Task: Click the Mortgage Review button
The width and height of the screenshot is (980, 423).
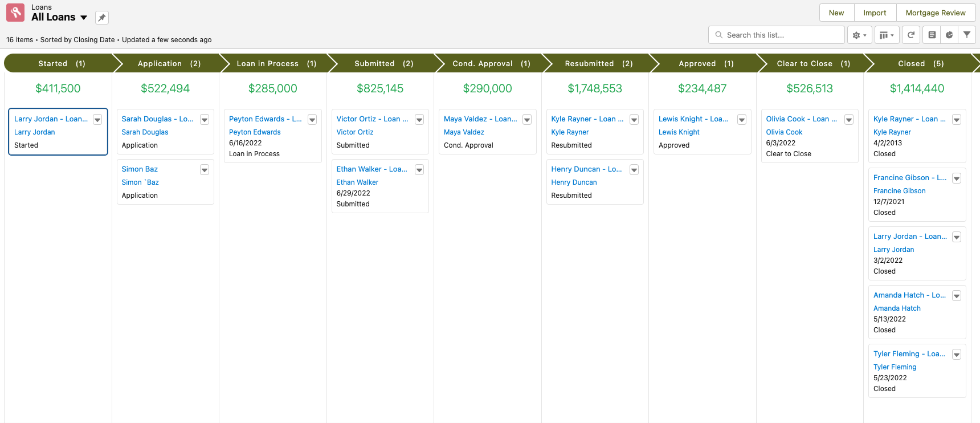Action: [x=936, y=13]
